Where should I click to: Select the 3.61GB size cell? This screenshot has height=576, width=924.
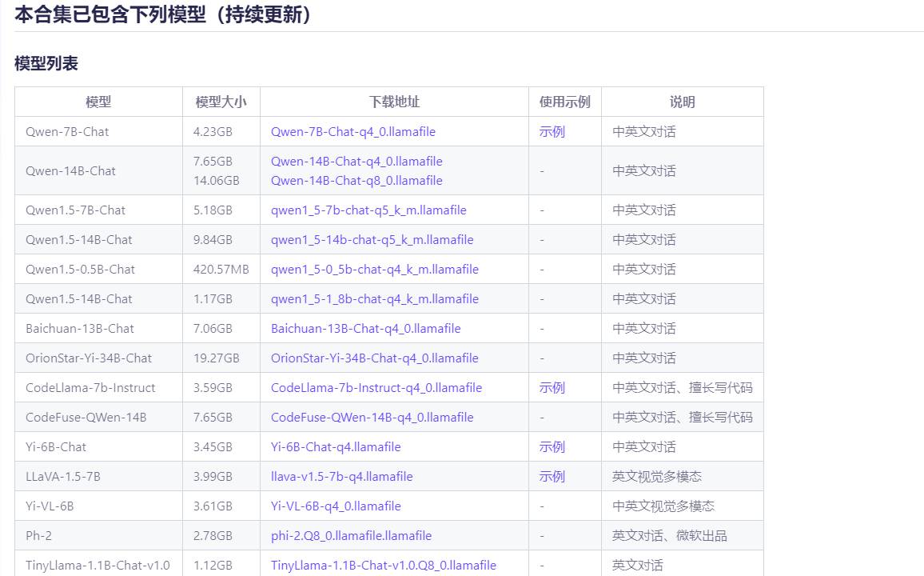[x=221, y=506]
